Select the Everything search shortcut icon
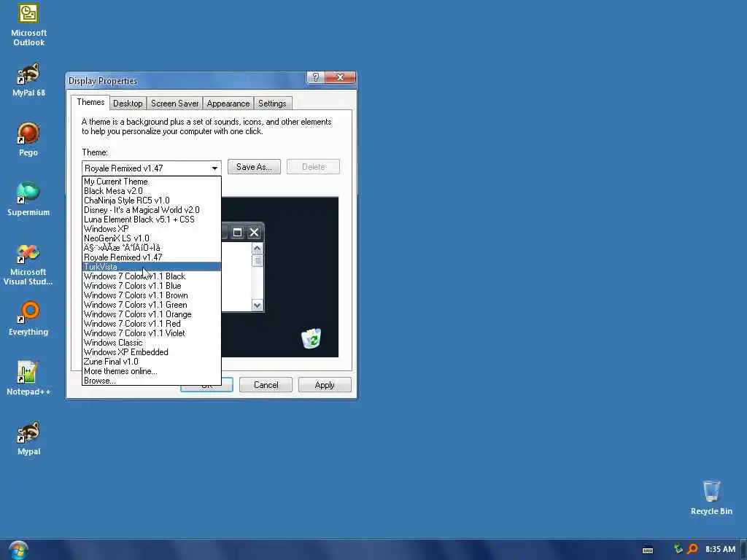Screen dimensions: 747x560 28,318
